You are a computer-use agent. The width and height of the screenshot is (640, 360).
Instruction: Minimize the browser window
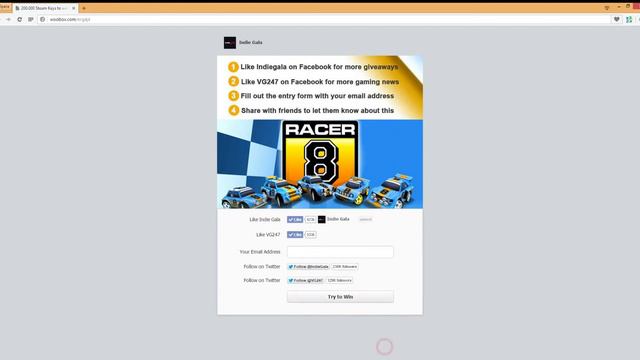619,7
